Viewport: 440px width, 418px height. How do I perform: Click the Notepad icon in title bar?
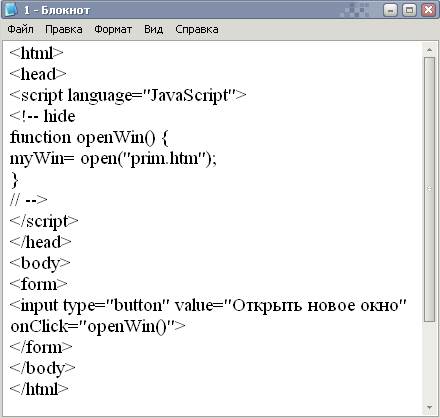click(10, 9)
